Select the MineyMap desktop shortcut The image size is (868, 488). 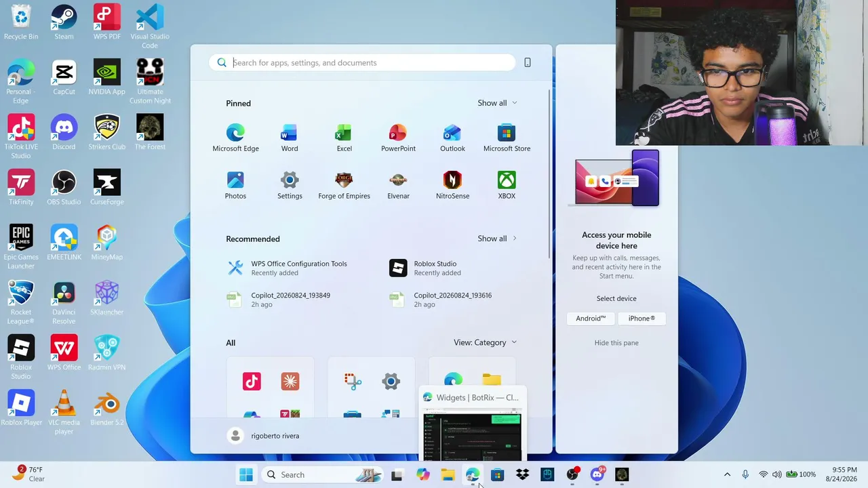point(106,243)
